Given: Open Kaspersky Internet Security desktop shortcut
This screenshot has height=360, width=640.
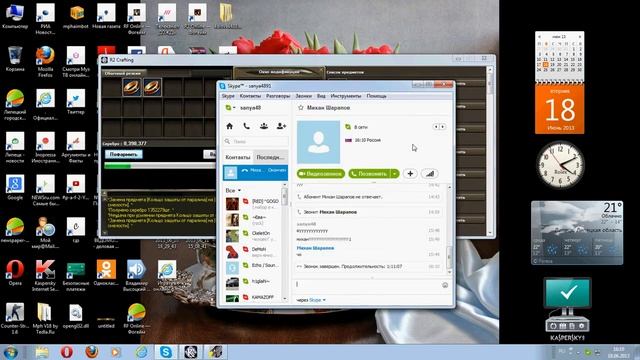Looking at the screenshot, I should click(x=45, y=276).
